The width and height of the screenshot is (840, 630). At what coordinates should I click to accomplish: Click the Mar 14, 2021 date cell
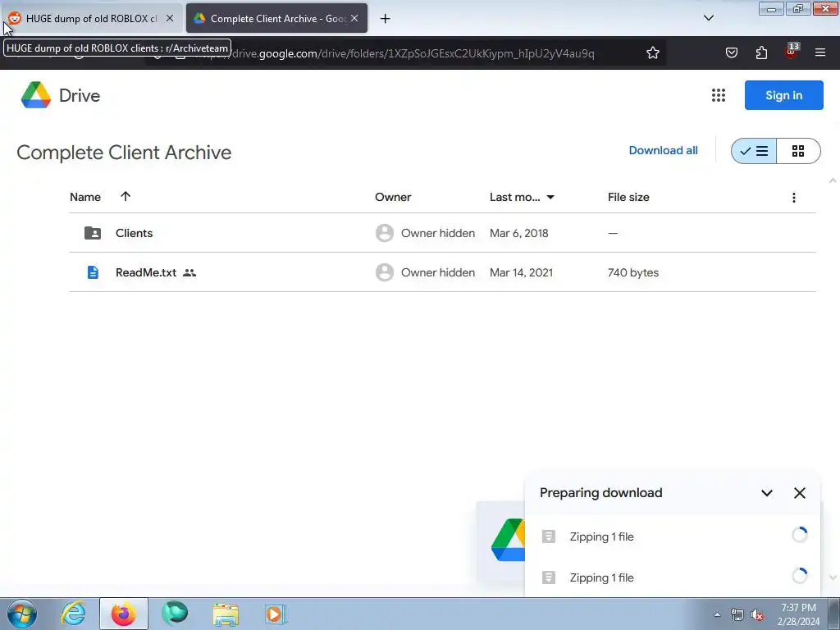(521, 272)
